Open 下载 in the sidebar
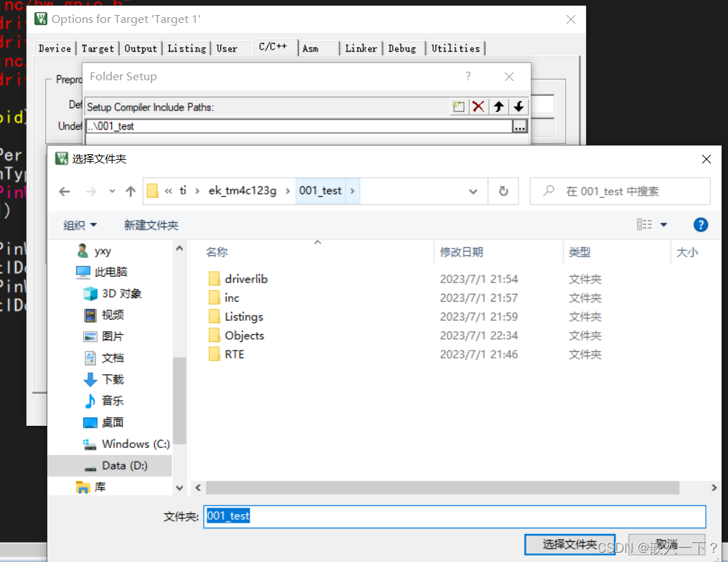The height and width of the screenshot is (562, 728). (x=104, y=379)
